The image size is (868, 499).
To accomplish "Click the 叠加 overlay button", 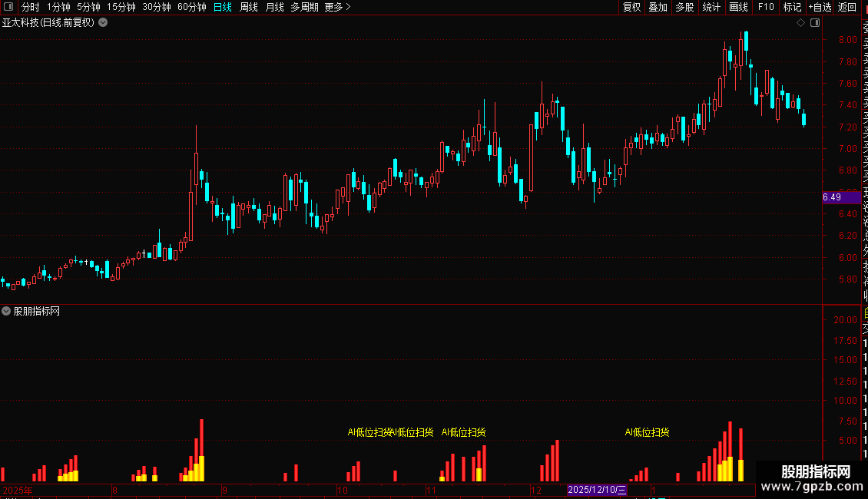I will pos(658,7).
